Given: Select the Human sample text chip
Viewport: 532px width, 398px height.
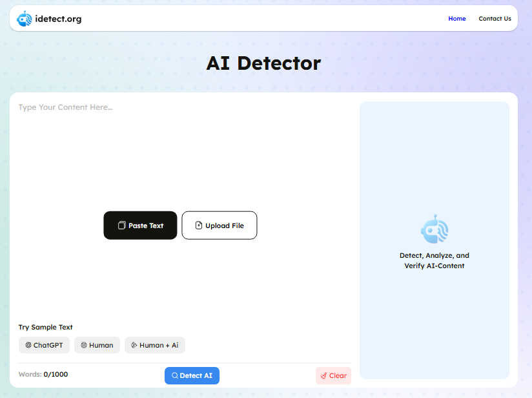Looking at the screenshot, I should [97, 345].
